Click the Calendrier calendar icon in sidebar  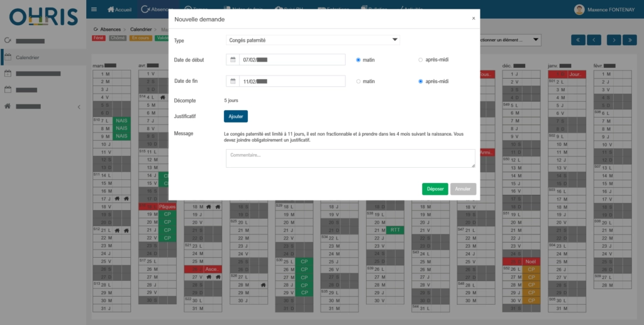(x=8, y=57)
